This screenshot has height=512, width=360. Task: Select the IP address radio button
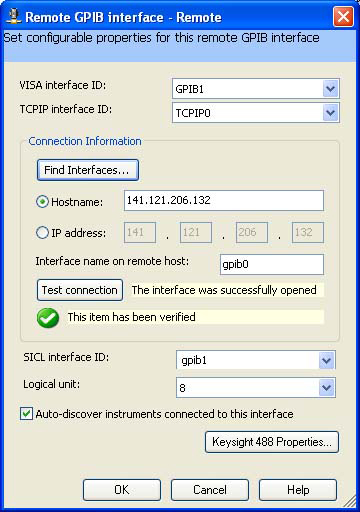point(42,233)
